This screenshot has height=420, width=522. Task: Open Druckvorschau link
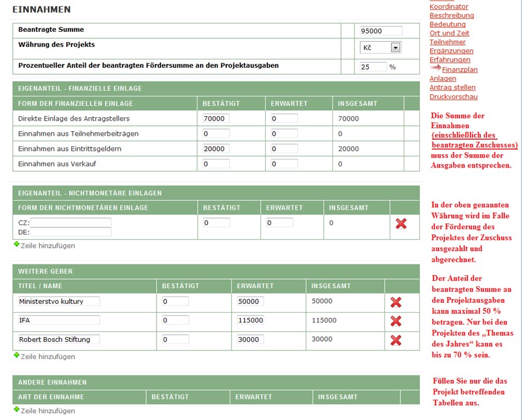click(454, 96)
